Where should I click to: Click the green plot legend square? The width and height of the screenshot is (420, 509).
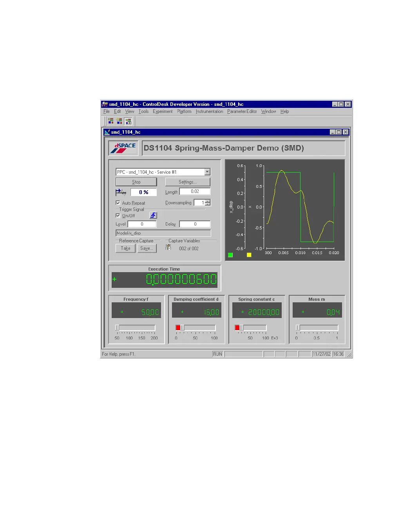pyautogui.click(x=230, y=255)
